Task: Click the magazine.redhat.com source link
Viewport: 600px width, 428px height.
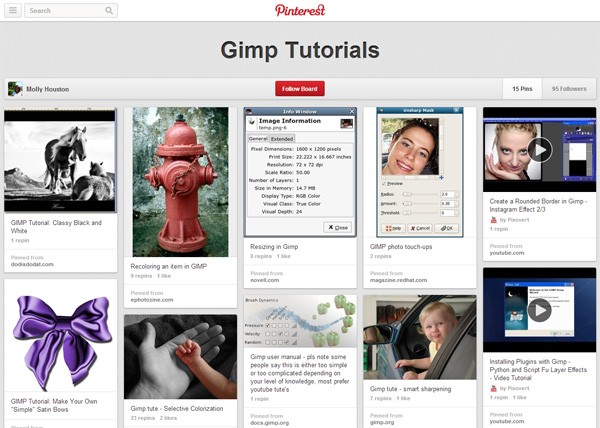Action: (x=398, y=280)
